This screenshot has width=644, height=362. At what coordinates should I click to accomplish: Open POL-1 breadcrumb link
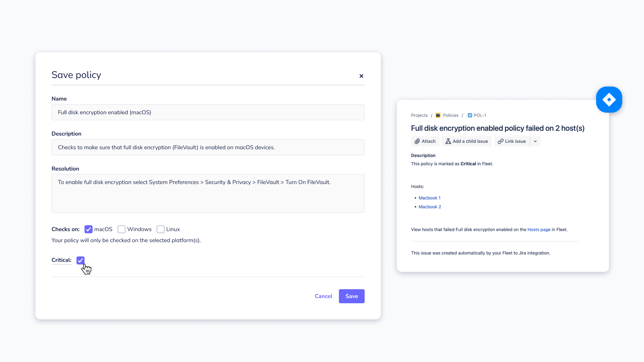[x=480, y=115]
